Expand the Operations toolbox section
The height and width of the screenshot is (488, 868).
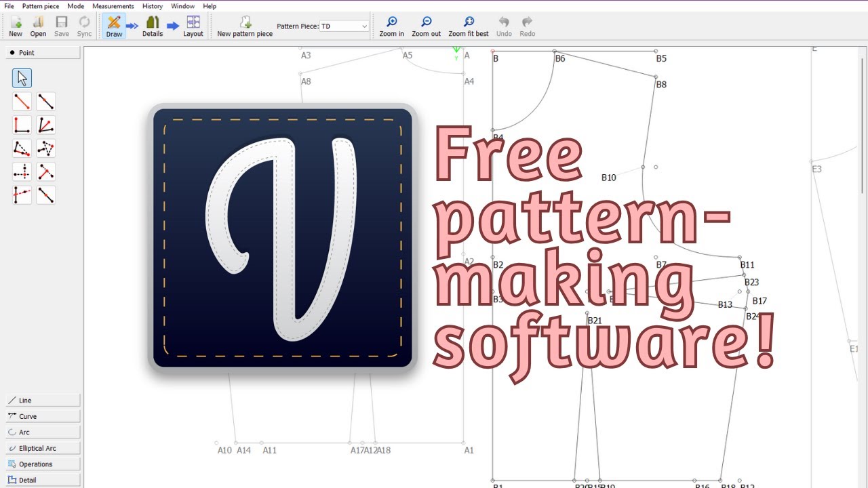43,464
